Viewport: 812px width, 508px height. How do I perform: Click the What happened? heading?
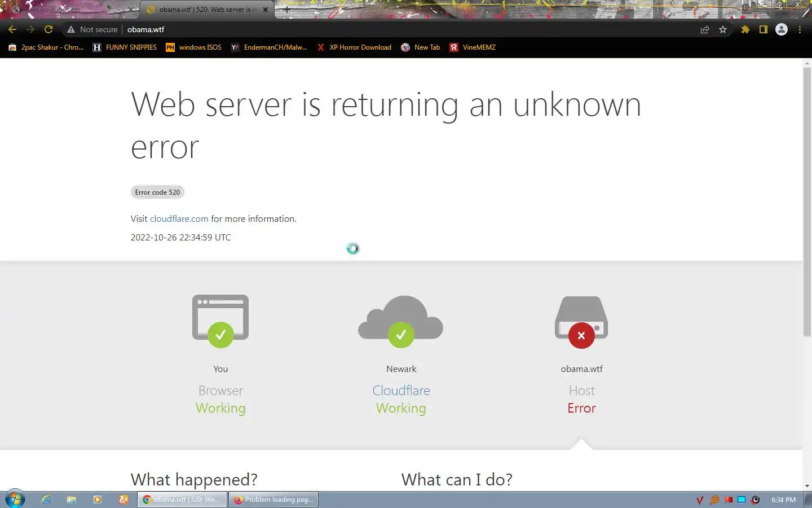194,480
